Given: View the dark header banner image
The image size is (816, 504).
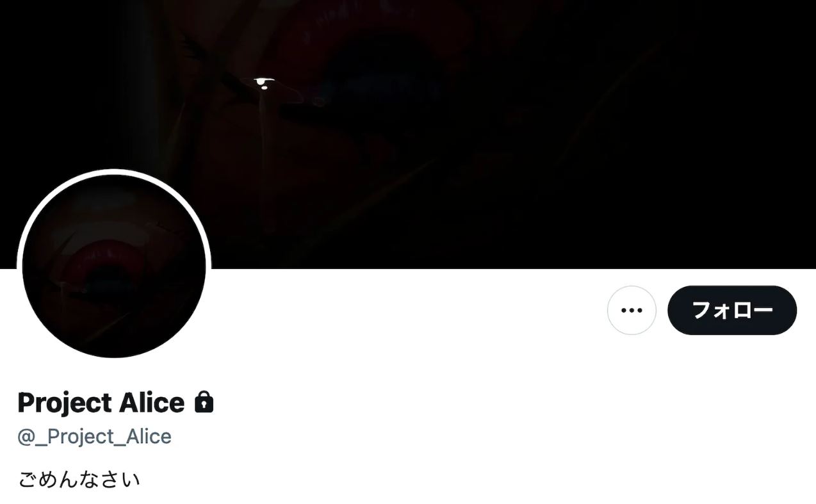Looking at the screenshot, I should click(408, 134).
